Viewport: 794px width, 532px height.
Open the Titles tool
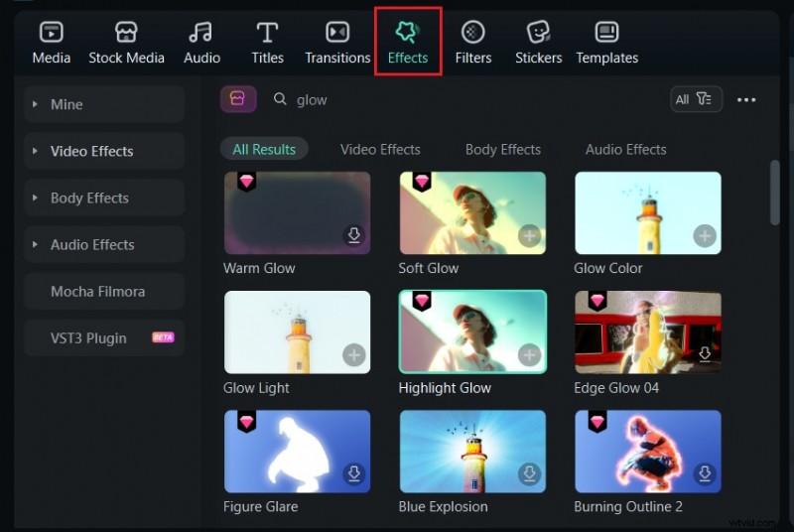coord(267,44)
